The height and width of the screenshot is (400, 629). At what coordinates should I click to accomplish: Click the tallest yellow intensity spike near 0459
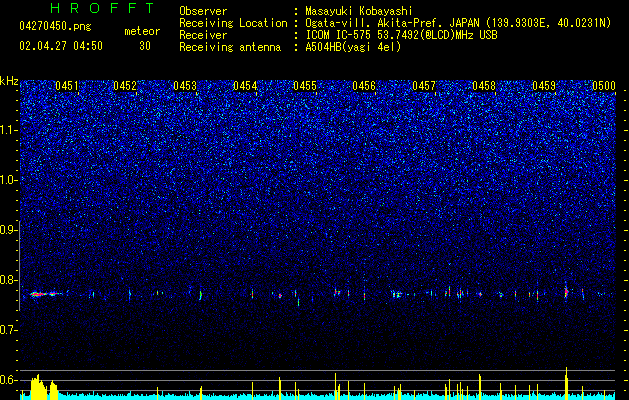566,383
